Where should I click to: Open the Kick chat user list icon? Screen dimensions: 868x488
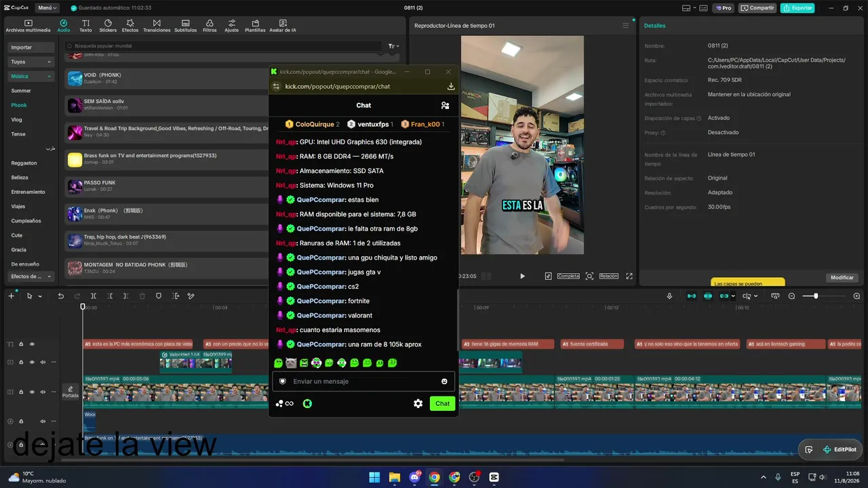445,105
